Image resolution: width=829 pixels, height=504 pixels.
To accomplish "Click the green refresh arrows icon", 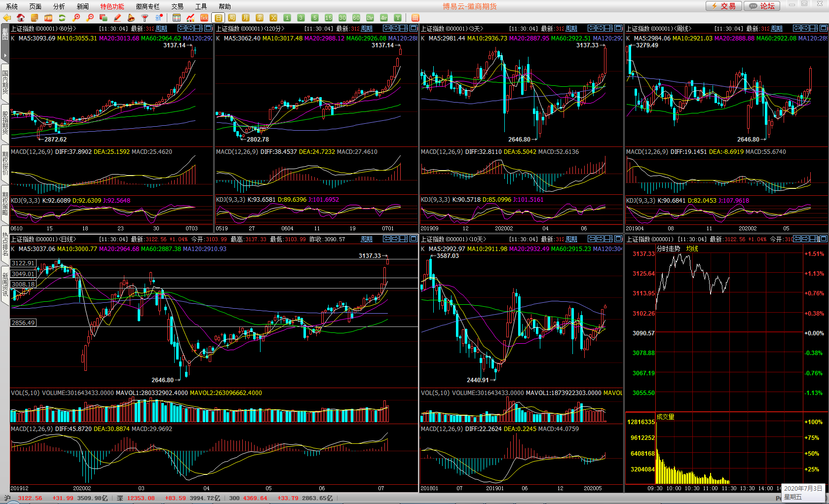I will point(62,18).
